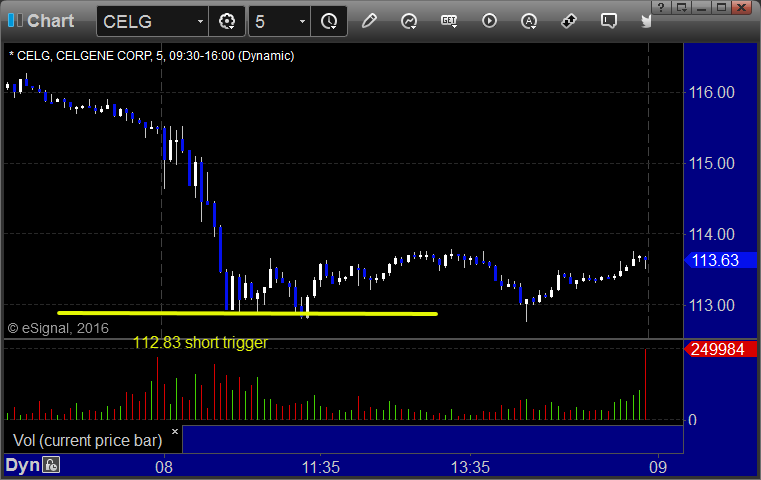Image resolution: width=761 pixels, height=480 pixels.
Task: Start bar replay play button
Action: 489,21
